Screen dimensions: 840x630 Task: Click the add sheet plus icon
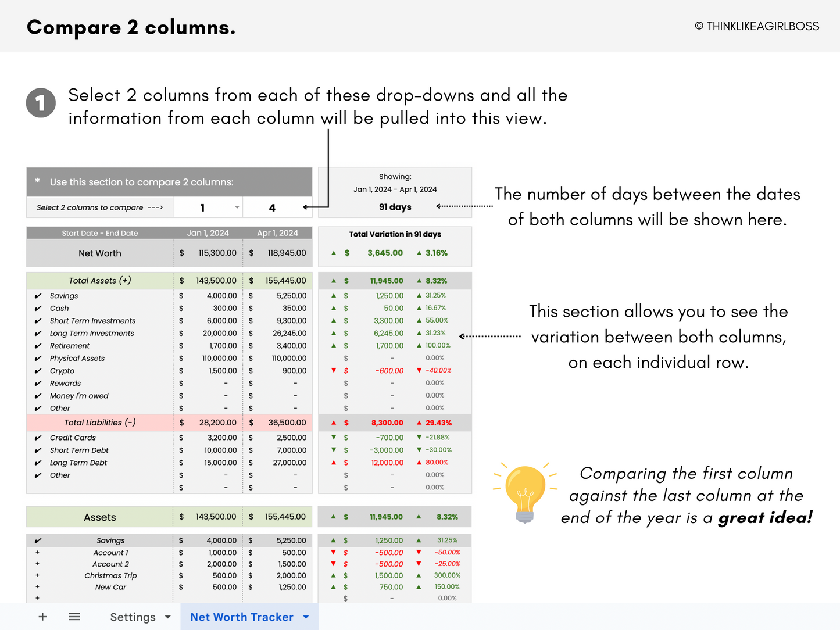tap(42, 617)
